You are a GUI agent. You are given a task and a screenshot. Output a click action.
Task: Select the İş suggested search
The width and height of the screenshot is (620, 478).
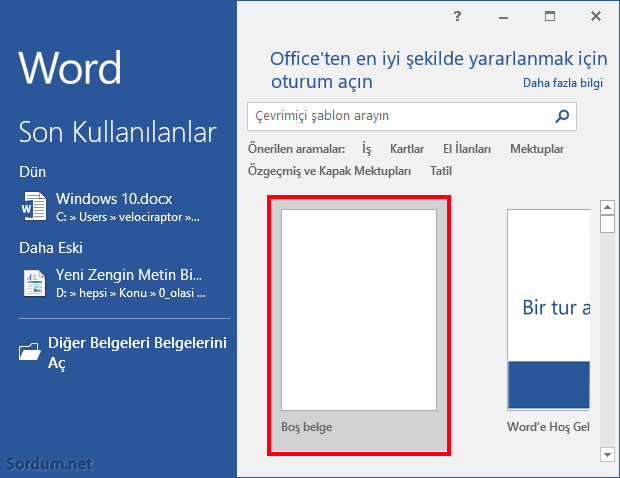click(367, 149)
